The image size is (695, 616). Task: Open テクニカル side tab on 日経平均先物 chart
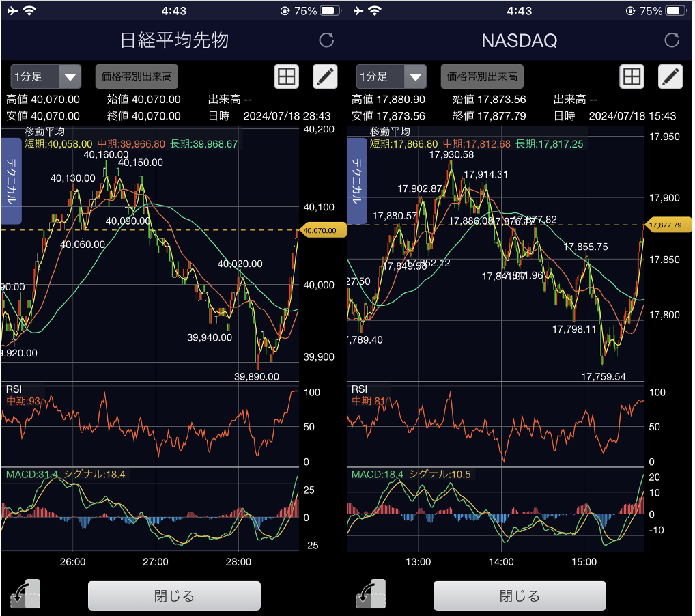tap(11, 181)
